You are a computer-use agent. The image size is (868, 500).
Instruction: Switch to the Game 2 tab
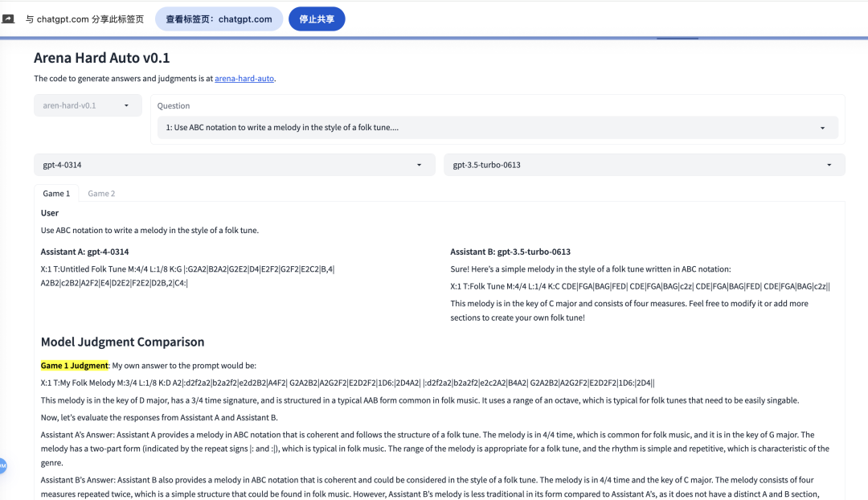pos(101,193)
